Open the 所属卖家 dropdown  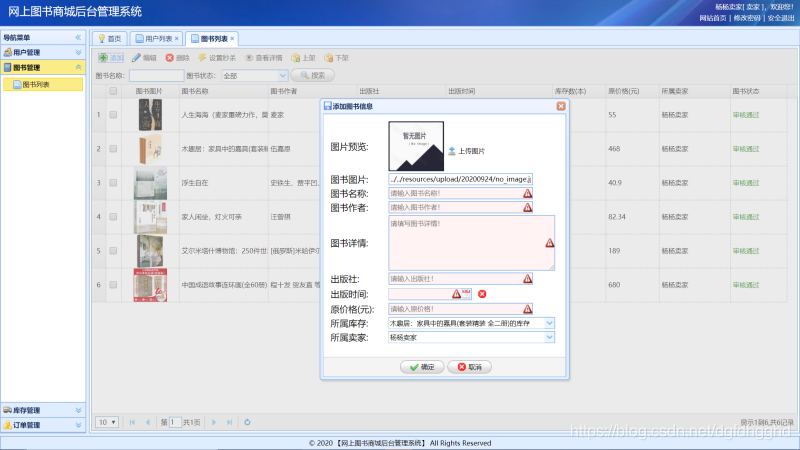[549, 337]
